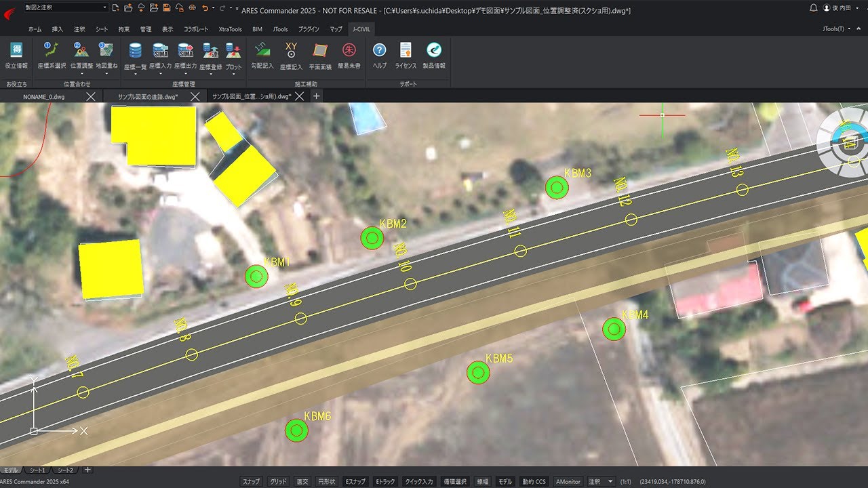Select the KBM3 green benchmark marker
This screenshot has height=488, width=868.
tap(557, 188)
